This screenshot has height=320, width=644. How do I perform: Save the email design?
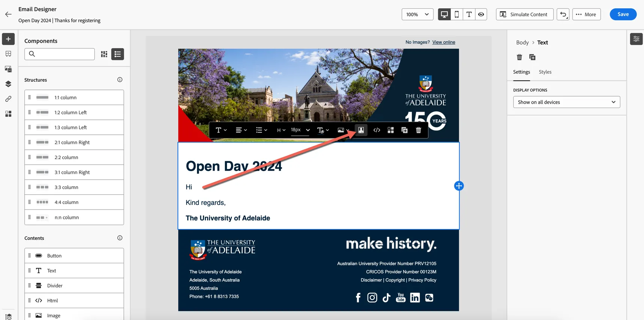(623, 14)
